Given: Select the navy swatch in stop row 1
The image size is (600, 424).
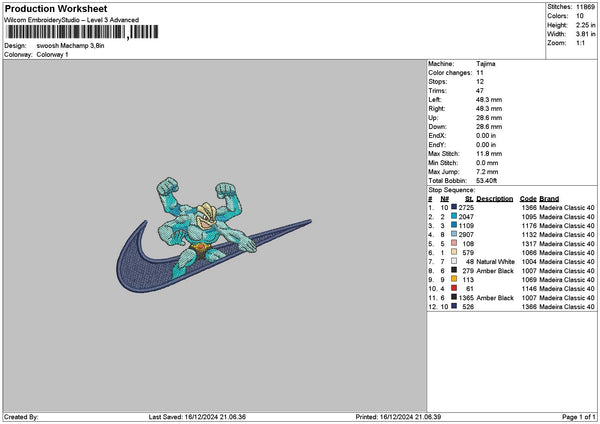Looking at the screenshot, I should tap(454, 207).
